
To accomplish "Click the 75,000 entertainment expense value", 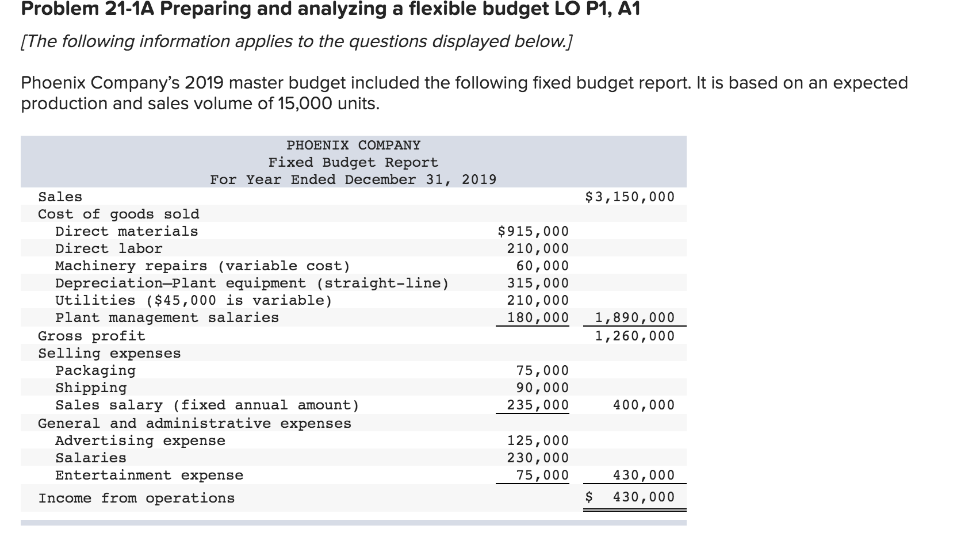I will click(x=542, y=476).
